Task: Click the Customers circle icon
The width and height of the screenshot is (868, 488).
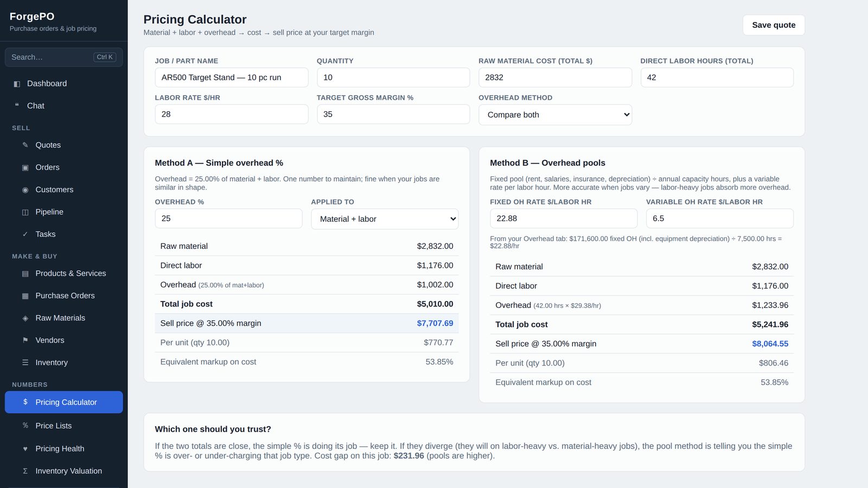Action: click(x=25, y=190)
